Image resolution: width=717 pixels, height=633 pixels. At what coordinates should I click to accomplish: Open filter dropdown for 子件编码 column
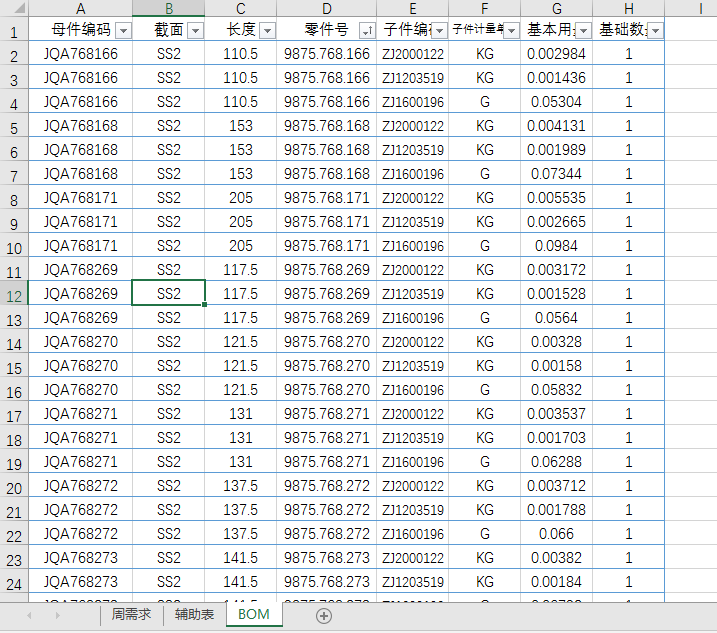point(439,31)
